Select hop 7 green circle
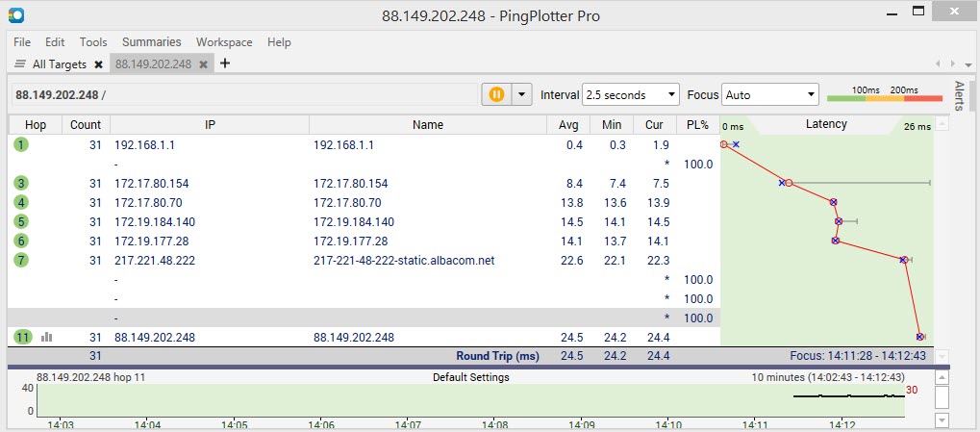 pos(22,260)
